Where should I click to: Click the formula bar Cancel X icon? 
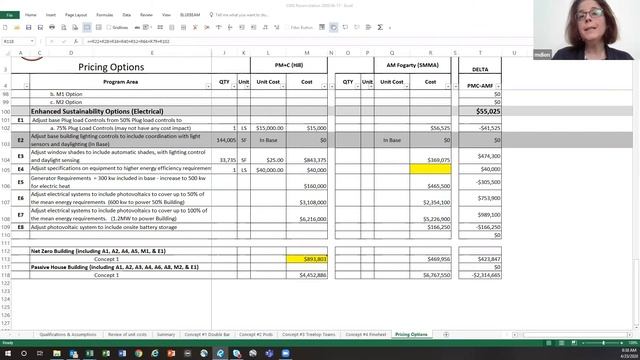pyautogui.click(x=52, y=41)
